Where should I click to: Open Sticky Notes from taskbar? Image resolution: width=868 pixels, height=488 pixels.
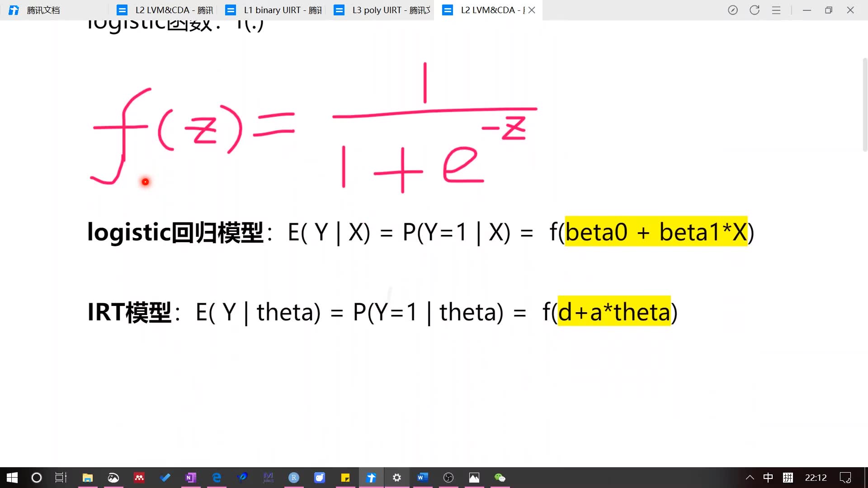[x=345, y=478]
